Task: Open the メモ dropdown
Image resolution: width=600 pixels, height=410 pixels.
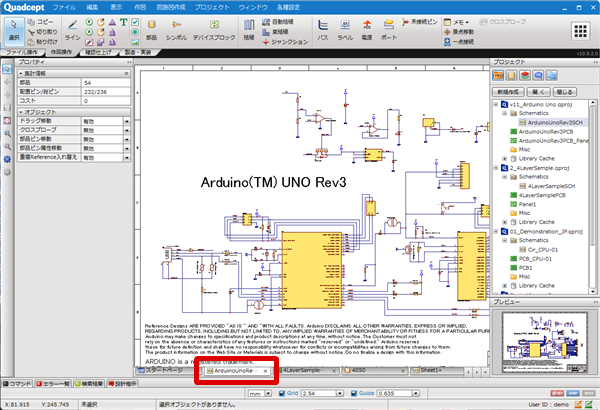Action: (x=456, y=22)
